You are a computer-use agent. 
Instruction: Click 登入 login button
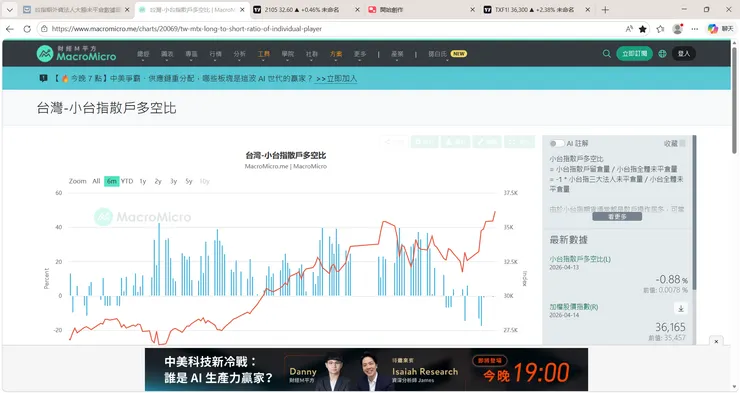point(684,54)
